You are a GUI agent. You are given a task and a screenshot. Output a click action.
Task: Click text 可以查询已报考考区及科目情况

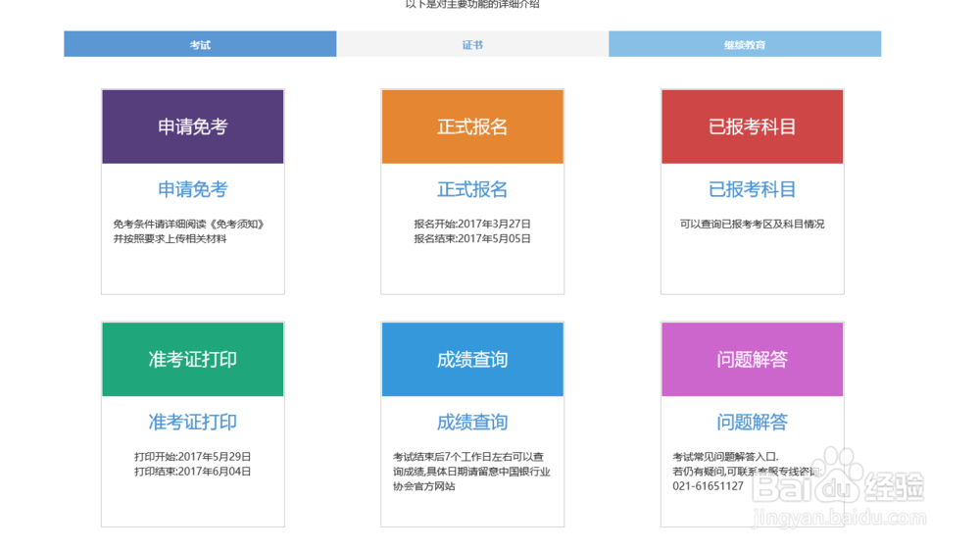pos(752,224)
